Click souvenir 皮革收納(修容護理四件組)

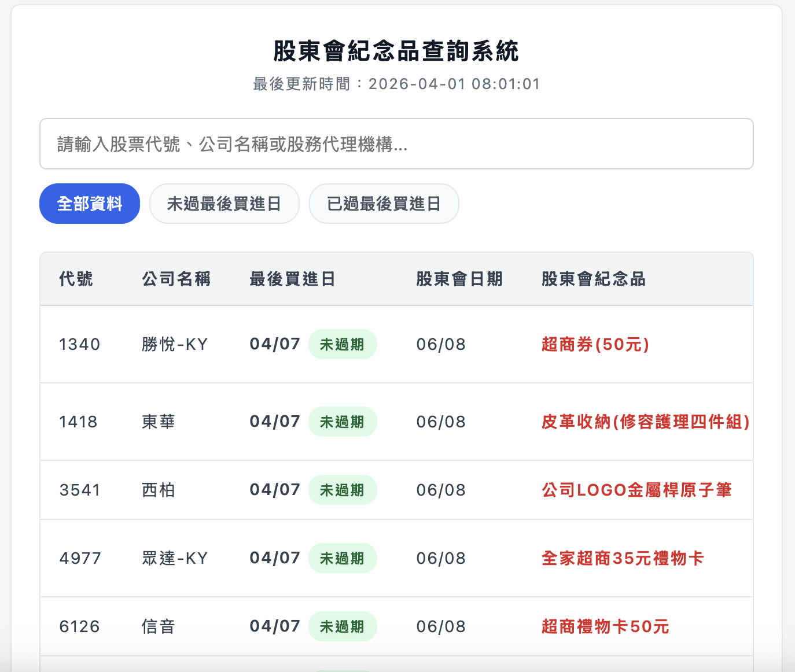(x=646, y=422)
